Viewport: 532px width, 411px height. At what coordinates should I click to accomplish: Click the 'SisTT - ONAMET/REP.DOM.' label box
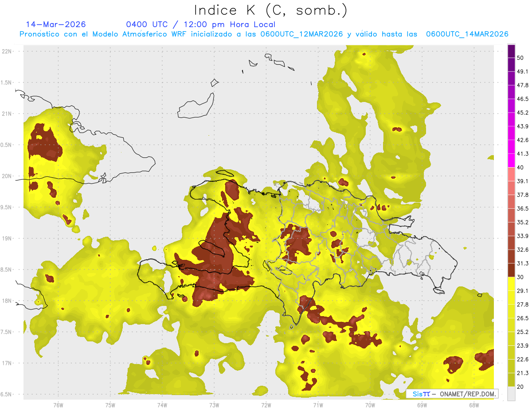point(452,394)
